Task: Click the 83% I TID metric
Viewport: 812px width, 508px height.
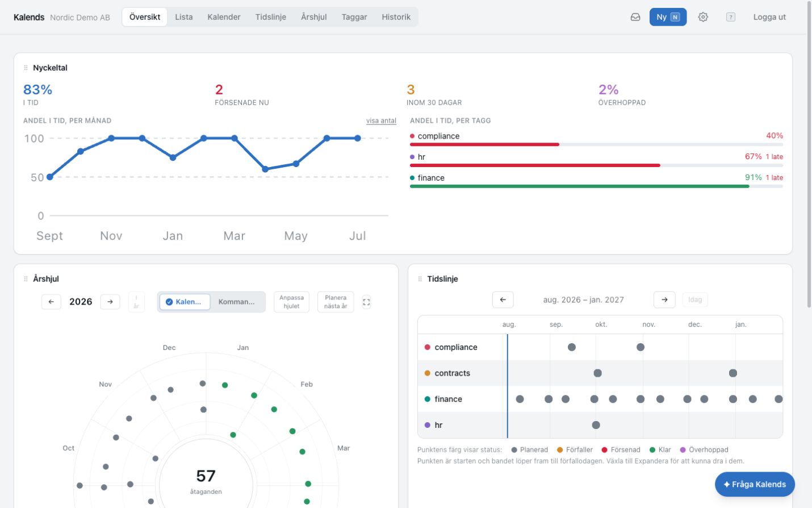Action: [x=37, y=94]
